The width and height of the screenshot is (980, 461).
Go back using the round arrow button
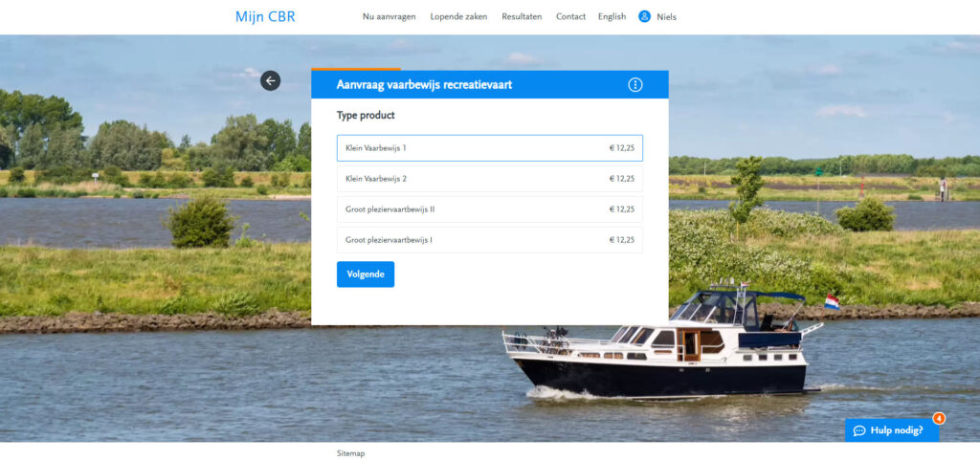(270, 80)
